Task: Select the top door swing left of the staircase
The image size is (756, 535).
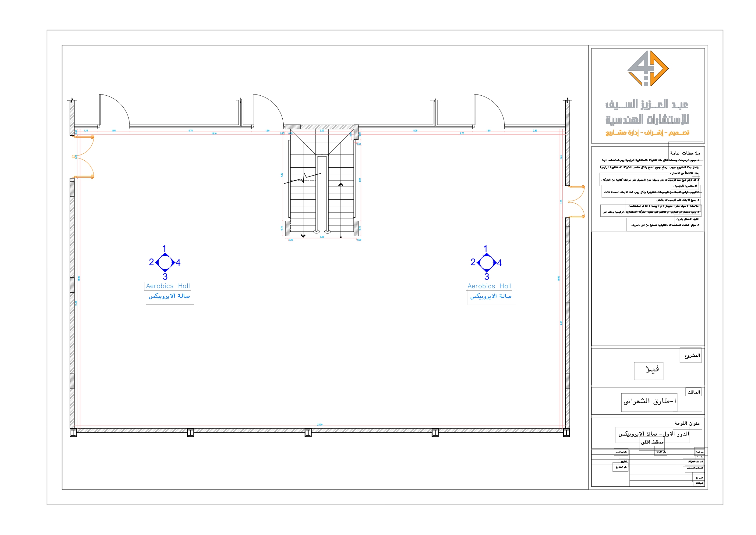Action: click(268, 111)
